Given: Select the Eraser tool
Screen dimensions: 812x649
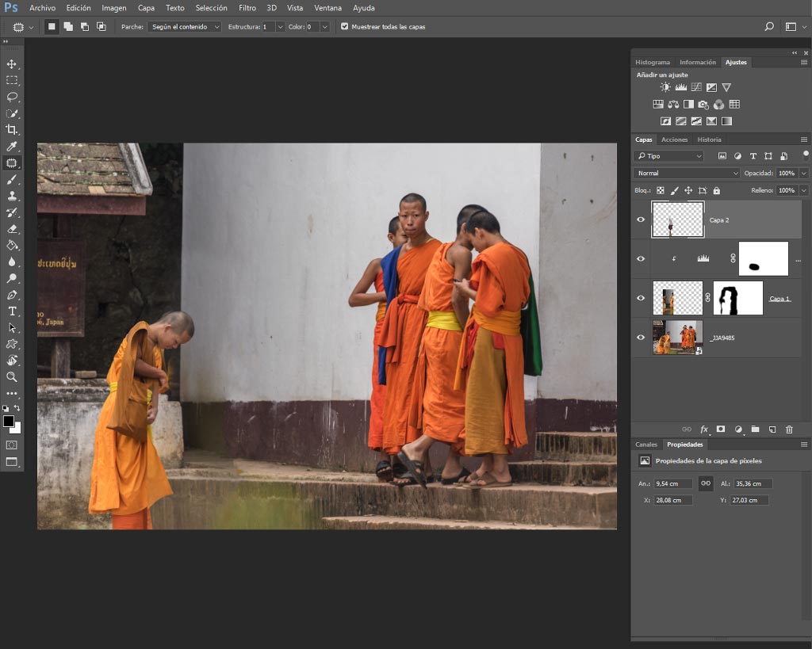Looking at the screenshot, I should (x=11, y=229).
